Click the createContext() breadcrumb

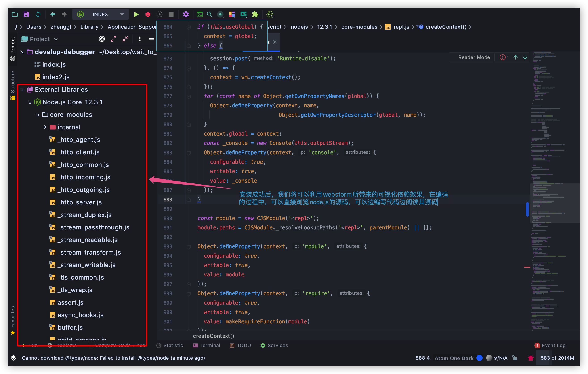(x=442, y=27)
